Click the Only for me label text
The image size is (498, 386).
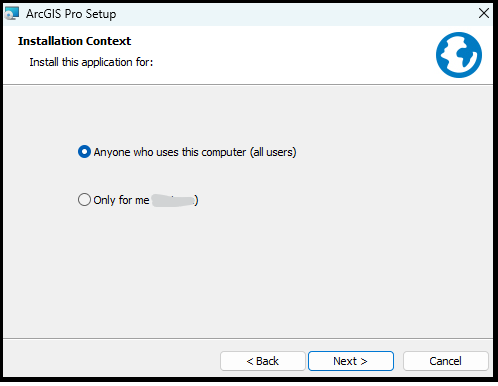coord(121,200)
